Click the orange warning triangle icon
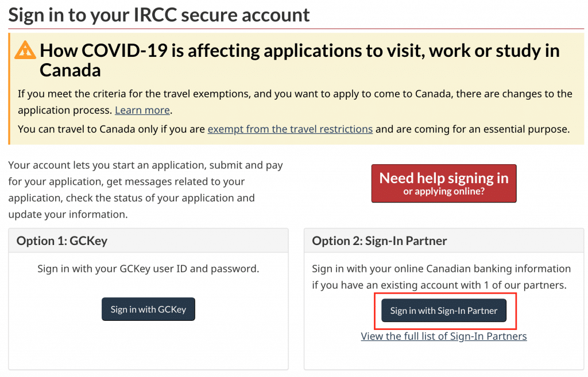The height and width of the screenshot is (377, 588). click(x=25, y=50)
